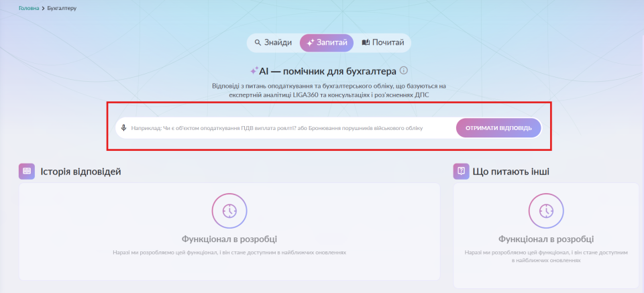Viewport: 644px width, 293px height.
Task: Click the sparkle icon before the AI heading
Action: [x=254, y=70]
